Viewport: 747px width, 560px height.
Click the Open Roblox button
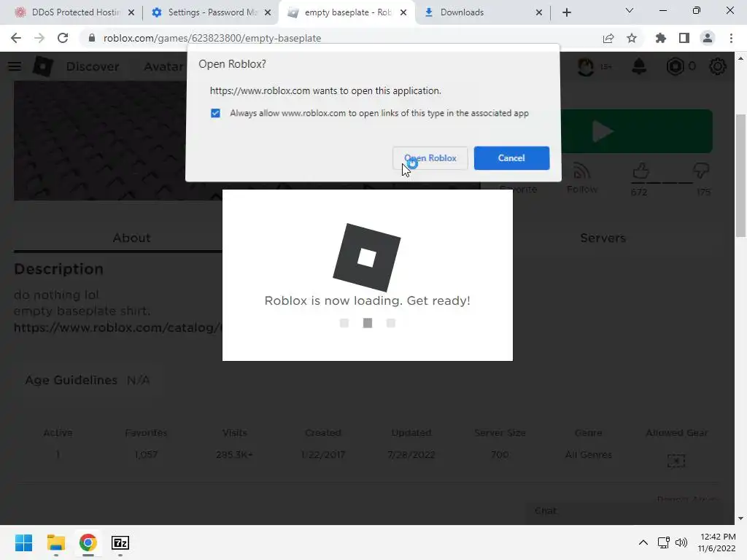[430, 158]
